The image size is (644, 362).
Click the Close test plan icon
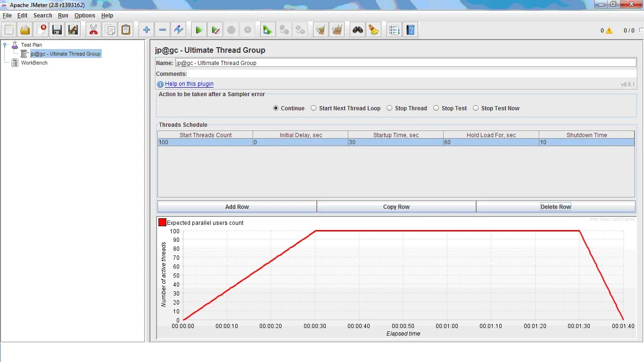coord(41,30)
